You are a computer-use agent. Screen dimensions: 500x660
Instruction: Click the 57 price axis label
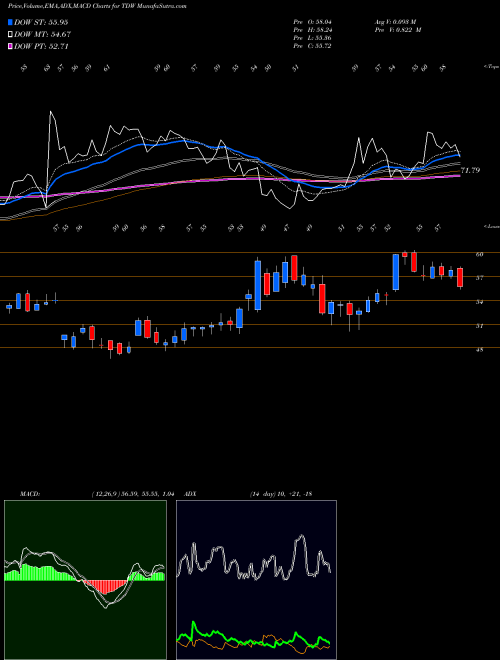click(x=480, y=278)
